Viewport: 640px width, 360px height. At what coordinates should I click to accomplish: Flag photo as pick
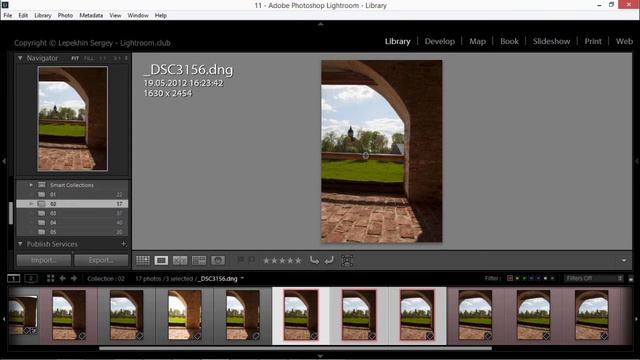(x=240, y=260)
